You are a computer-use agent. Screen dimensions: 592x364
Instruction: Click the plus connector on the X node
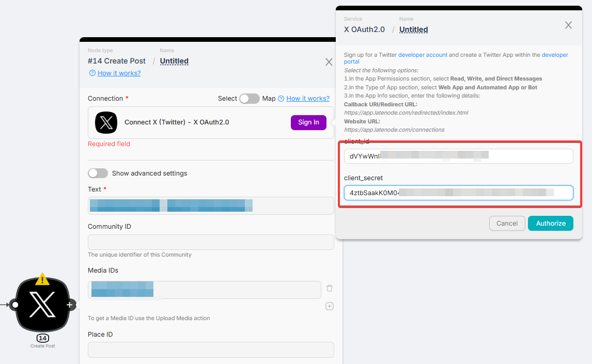click(x=70, y=305)
